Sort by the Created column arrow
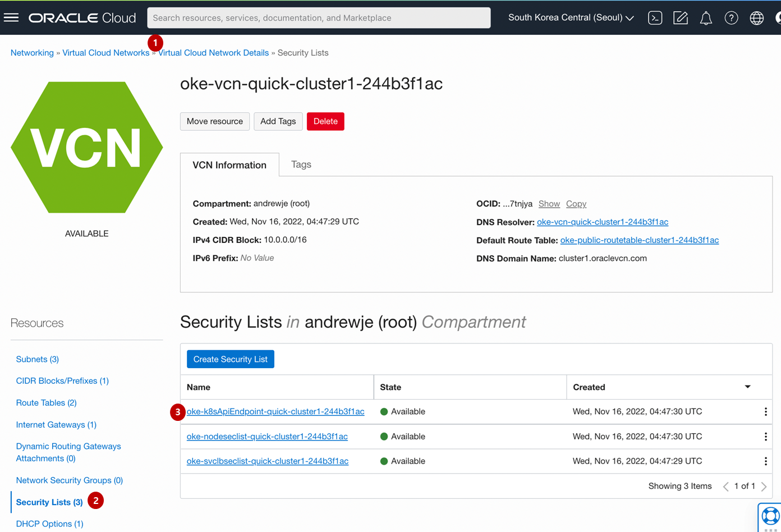 [x=747, y=387]
